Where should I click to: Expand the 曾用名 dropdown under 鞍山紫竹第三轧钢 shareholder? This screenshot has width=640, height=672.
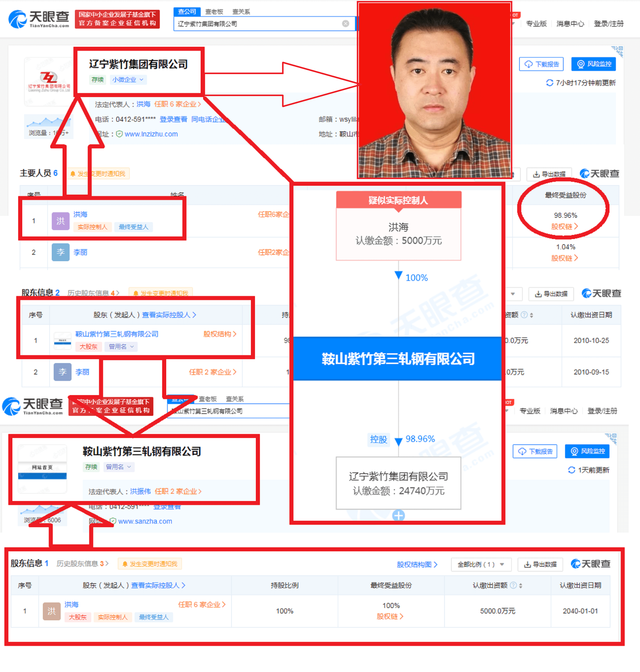point(121,346)
